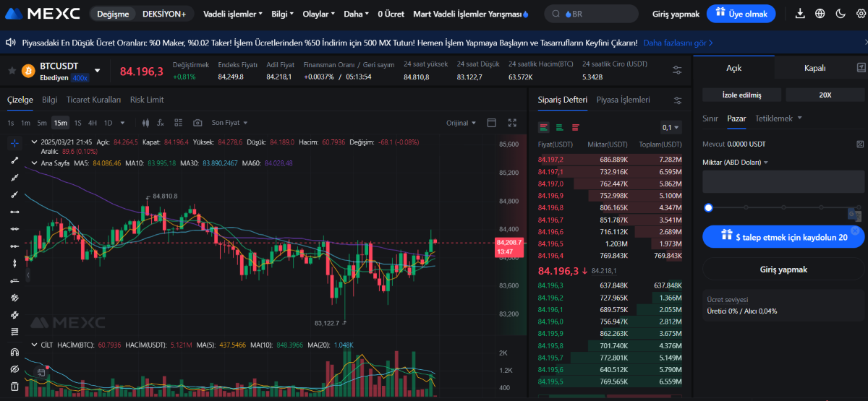Open Miktar (ABD Doları) unit dropdown
The image size is (868, 401).
point(735,163)
